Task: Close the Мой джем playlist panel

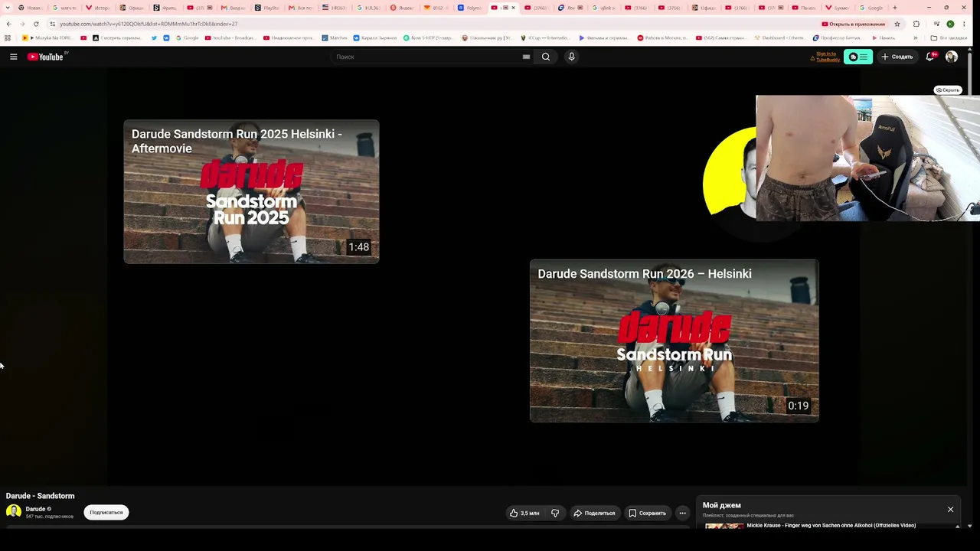Action: point(951,510)
